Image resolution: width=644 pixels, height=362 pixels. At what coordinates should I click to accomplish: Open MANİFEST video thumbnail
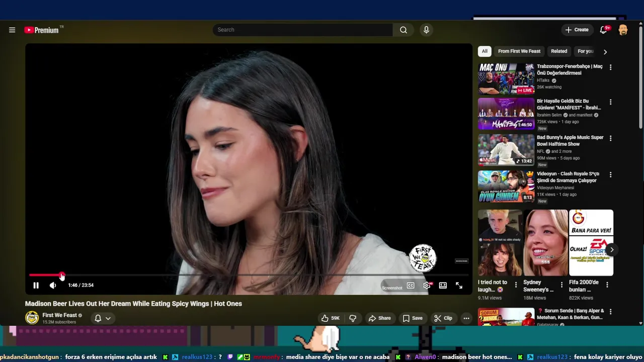[x=506, y=114]
